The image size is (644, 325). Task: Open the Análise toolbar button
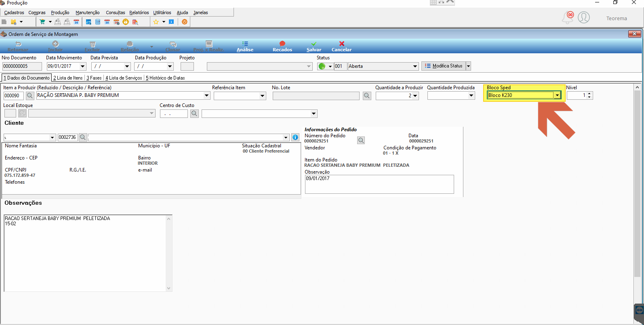coord(245,46)
